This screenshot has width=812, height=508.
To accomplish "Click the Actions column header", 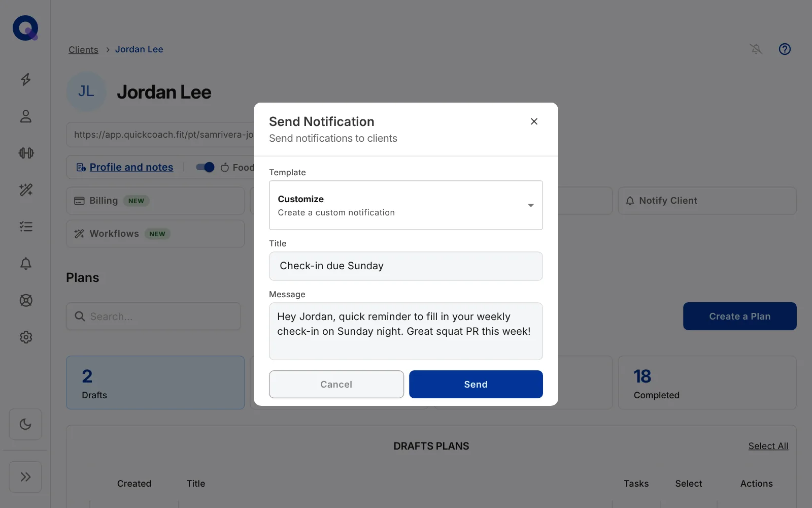I will coord(756,484).
